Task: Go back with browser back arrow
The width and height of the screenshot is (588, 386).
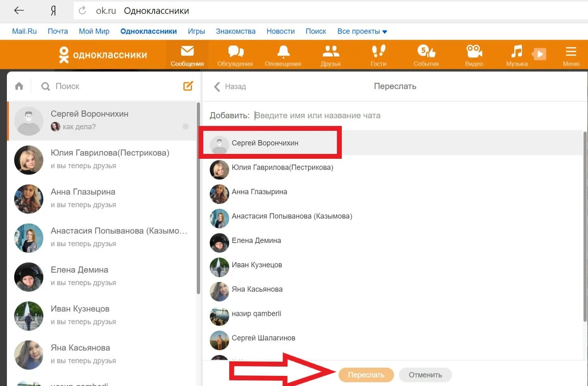Action: (x=19, y=11)
